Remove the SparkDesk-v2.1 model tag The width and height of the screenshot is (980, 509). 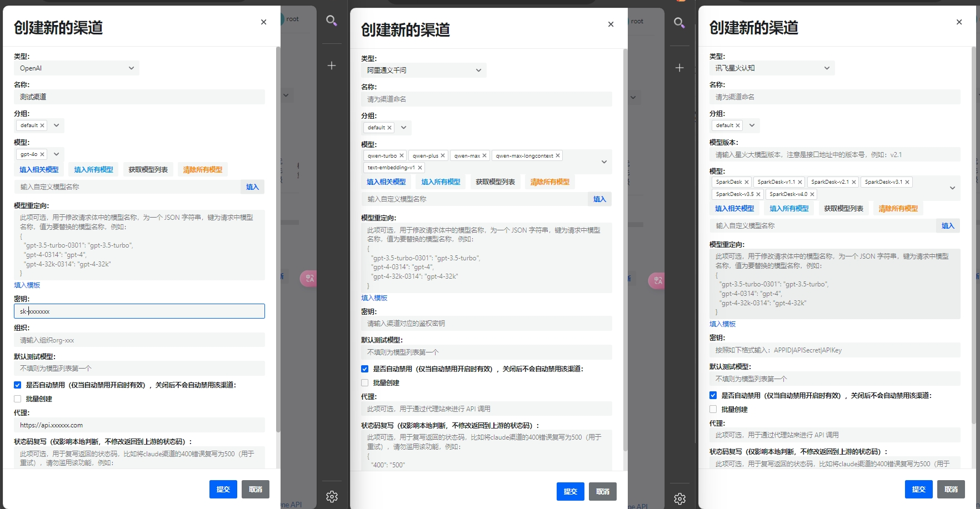(x=854, y=182)
